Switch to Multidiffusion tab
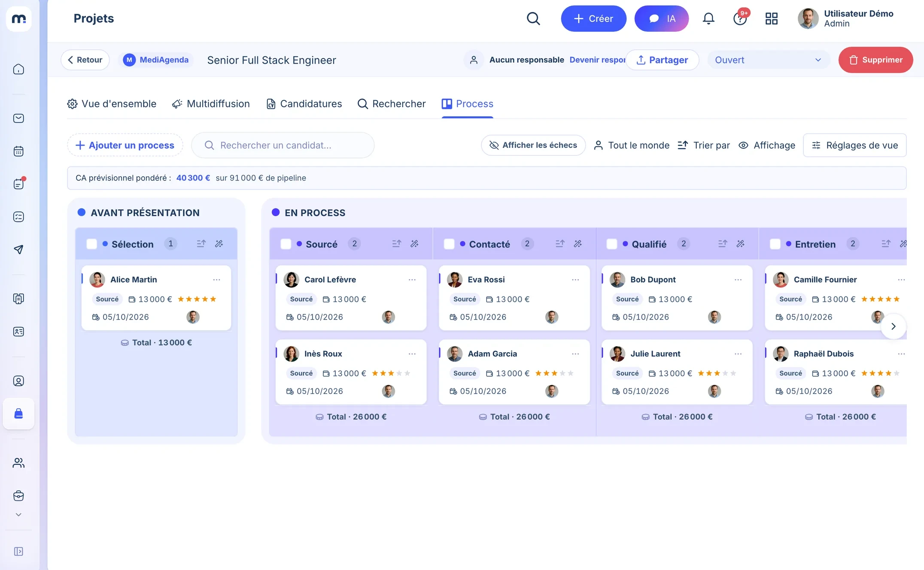The width and height of the screenshot is (924, 570). (211, 104)
